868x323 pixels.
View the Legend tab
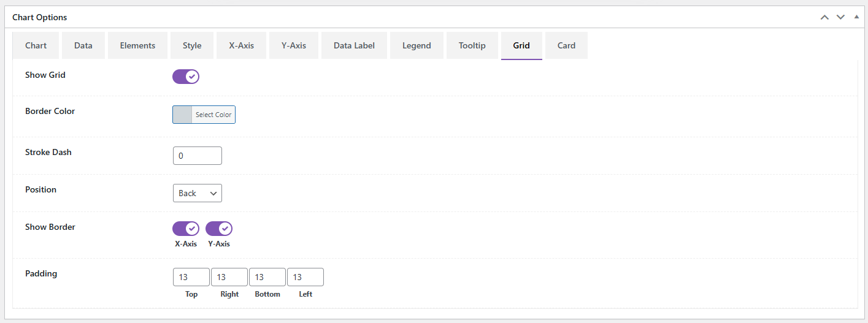(417, 45)
